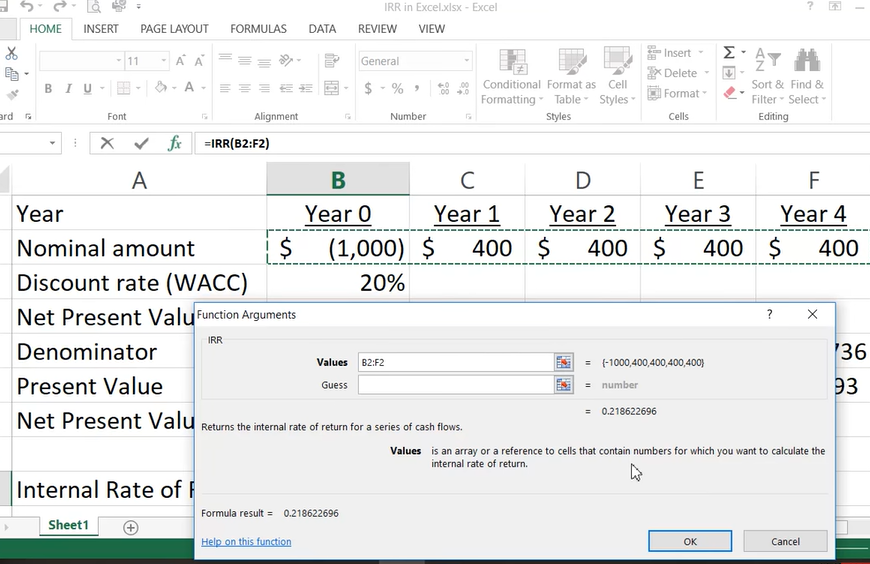Click the AutoSum sigma icon
The width and height of the screenshot is (870, 564).
pos(729,53)
